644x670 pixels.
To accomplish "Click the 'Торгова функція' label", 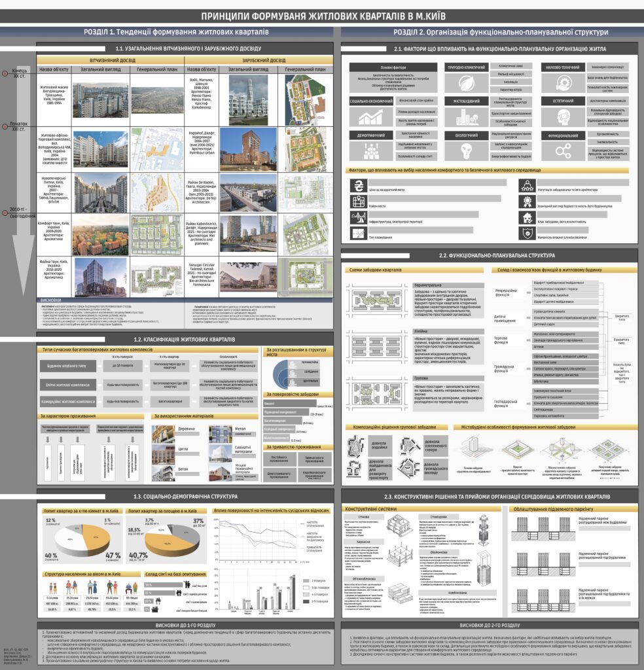I will tap(501, 340).
